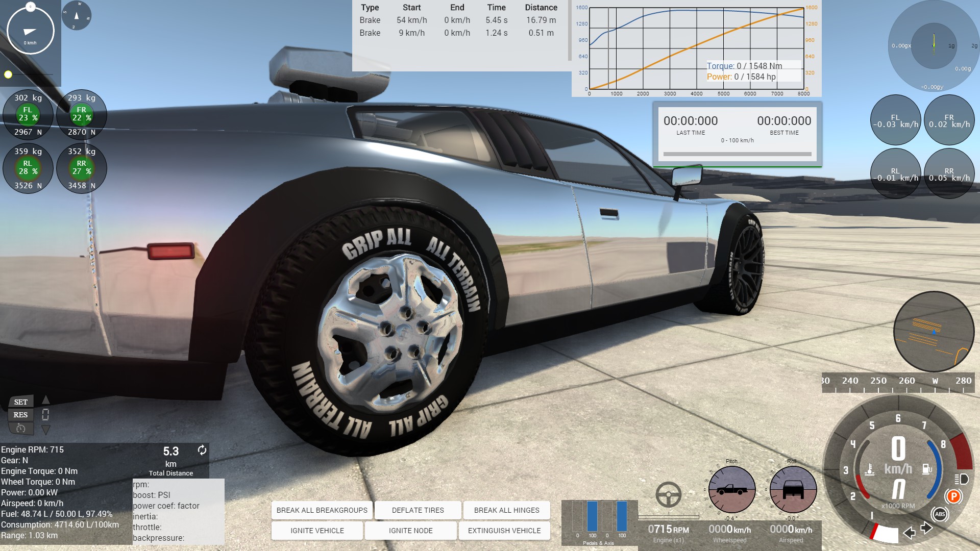Click the parking brake P indicator
The width and height of the screenshot is (980, 551).
(x=953, y=496)
